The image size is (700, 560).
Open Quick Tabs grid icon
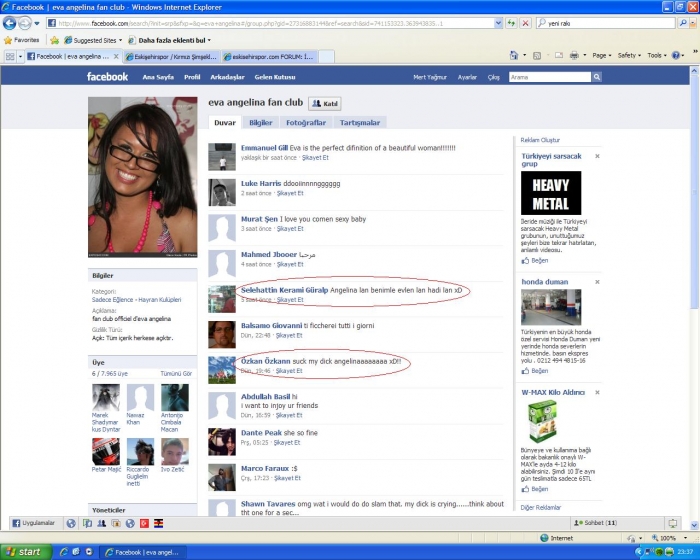(10, 56)
